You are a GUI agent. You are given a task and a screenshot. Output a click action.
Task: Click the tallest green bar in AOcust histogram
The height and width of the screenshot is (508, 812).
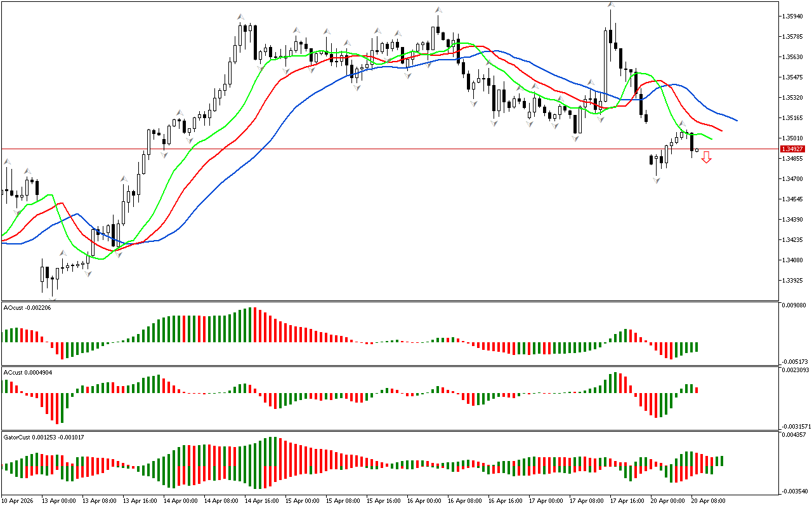pos(249,325)
